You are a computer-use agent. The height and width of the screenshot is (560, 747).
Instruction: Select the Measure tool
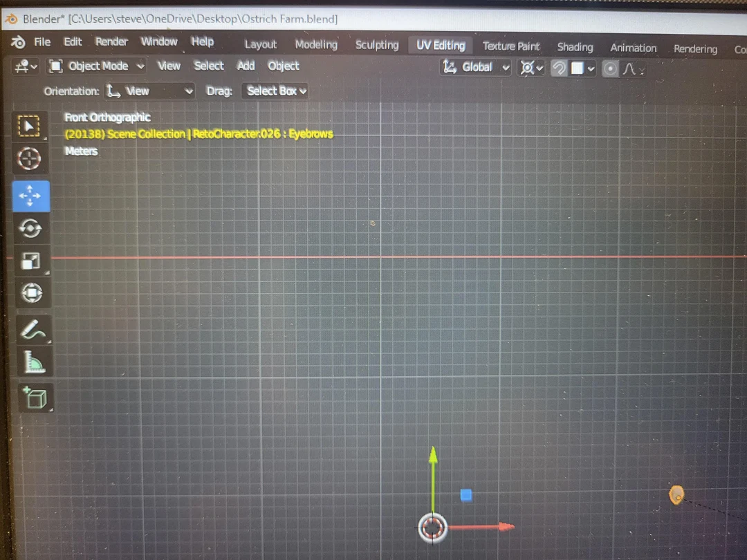click(x=29, y=362)
